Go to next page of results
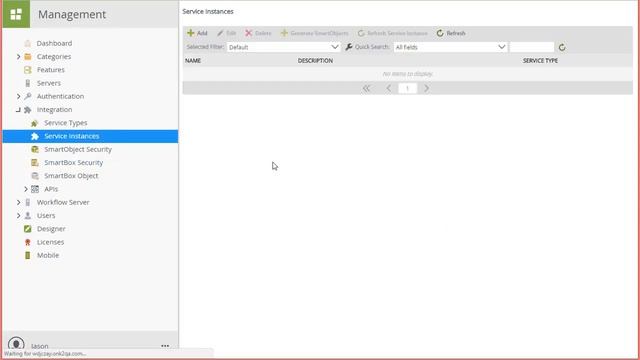This screenshot has width=640, height=360. click(x=426, y=88)
